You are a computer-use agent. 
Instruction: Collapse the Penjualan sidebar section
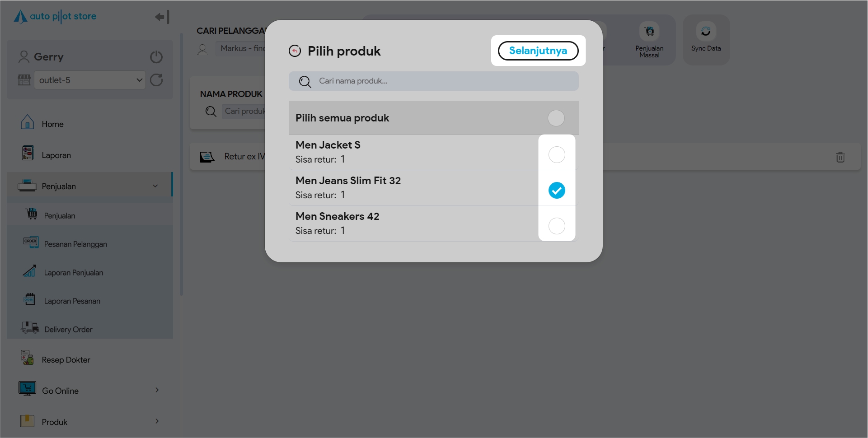pyautogui.click(x=155, y=186)
